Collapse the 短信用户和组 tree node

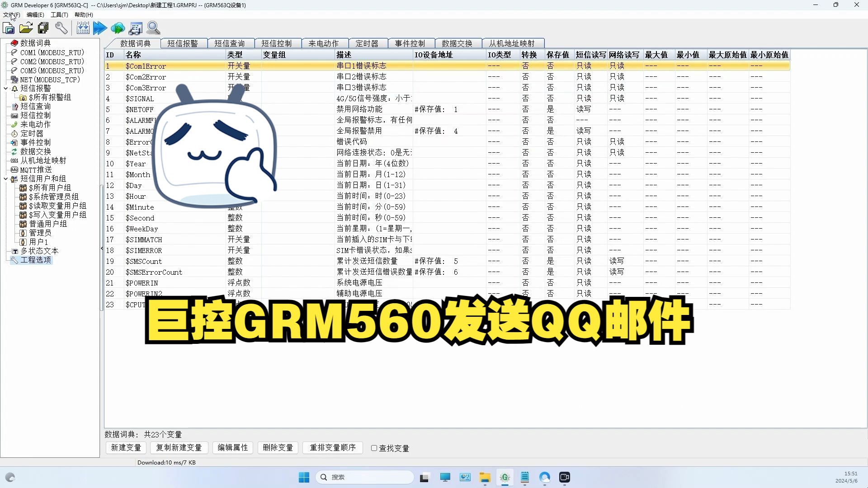6,179
